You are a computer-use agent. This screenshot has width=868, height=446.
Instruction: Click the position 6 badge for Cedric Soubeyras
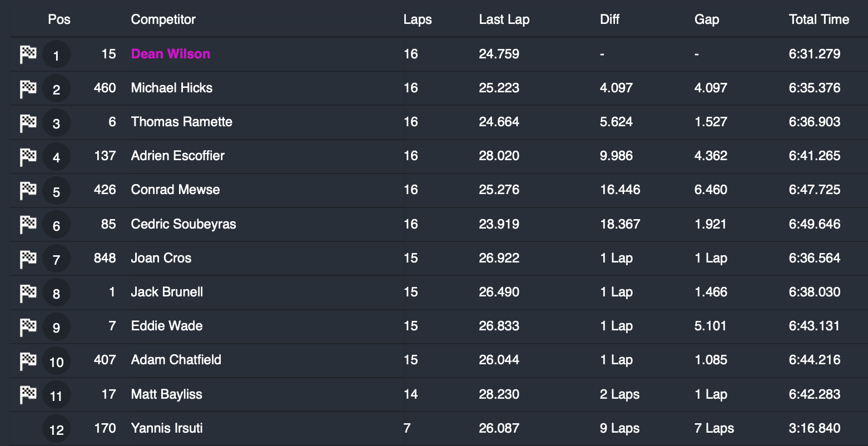[x=56, y=225]
